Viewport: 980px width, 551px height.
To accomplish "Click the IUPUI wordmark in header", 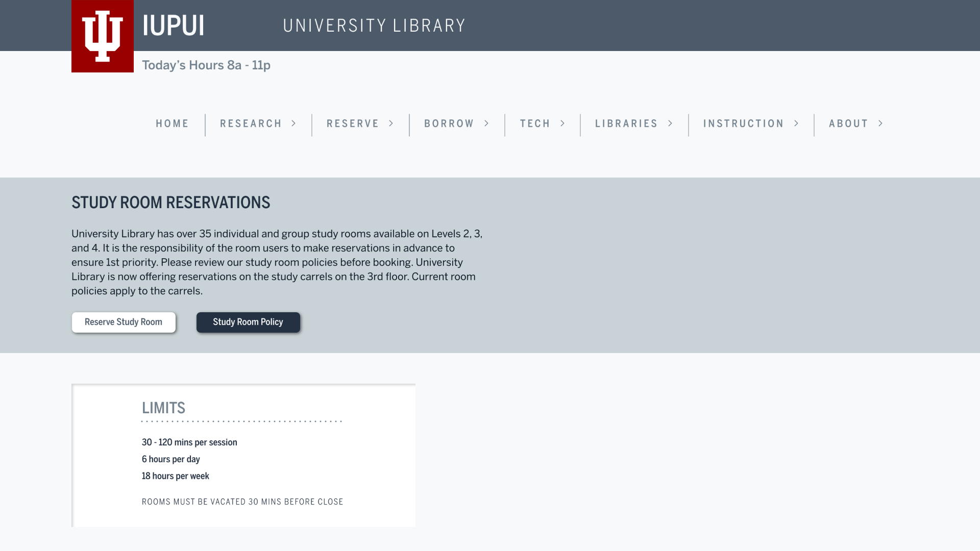I will (x=173, y=26).
